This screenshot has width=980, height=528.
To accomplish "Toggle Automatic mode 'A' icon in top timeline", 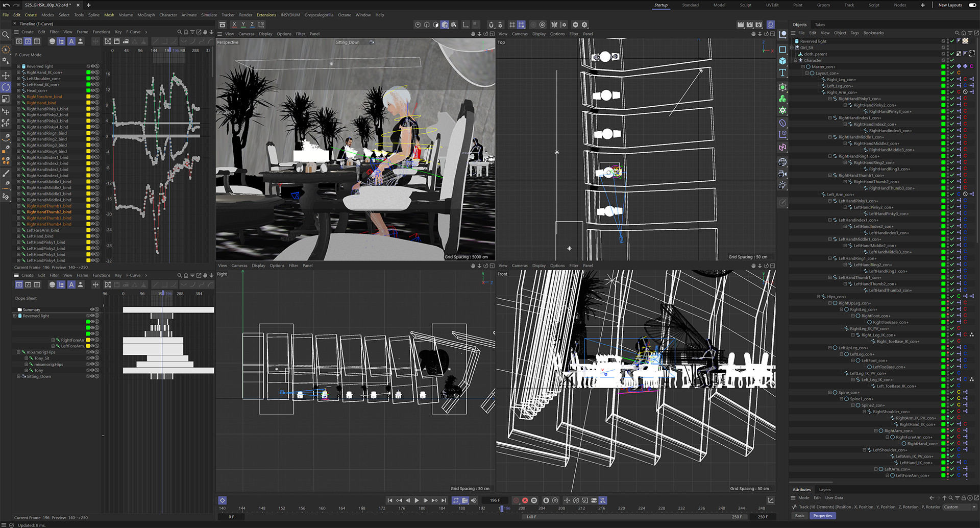I will [71, 41].
